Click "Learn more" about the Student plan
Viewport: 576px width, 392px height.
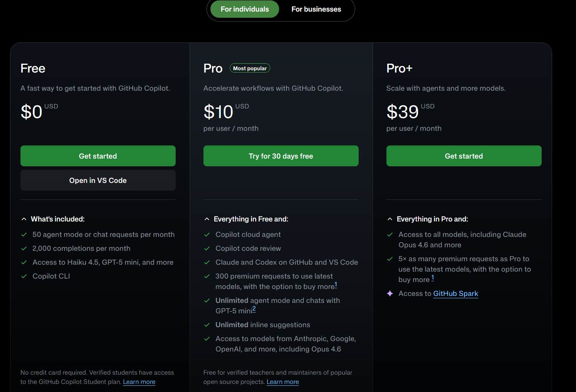click(139, 382)
